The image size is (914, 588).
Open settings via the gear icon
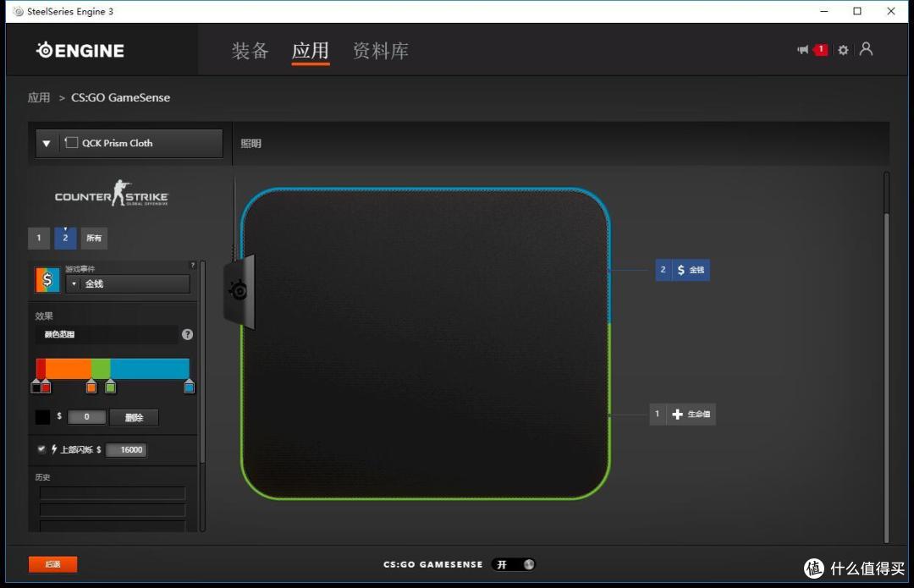pyautogui.click(x=843, y=50)
